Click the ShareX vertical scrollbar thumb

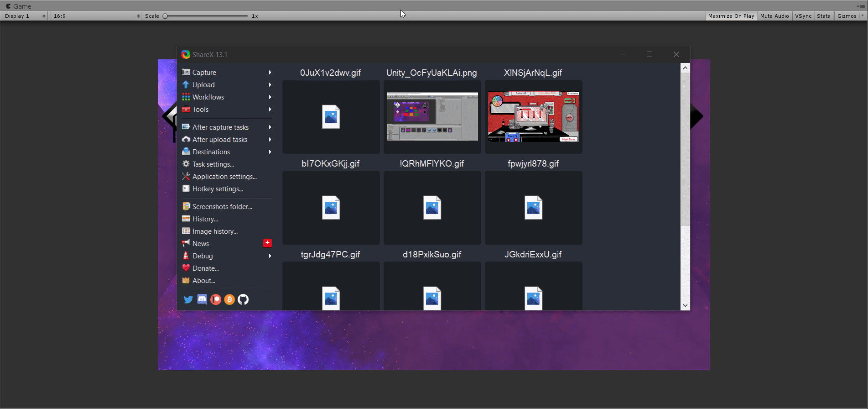pyautogui.click(x=685, y=149)
